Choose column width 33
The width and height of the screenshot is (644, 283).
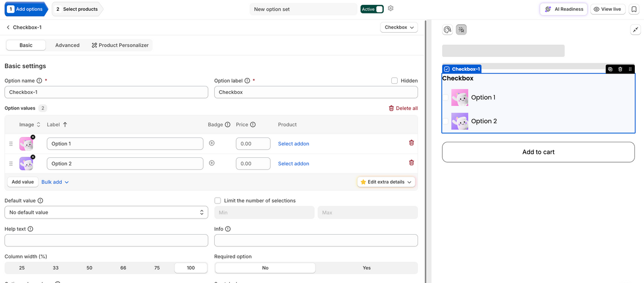click(55, 267)
